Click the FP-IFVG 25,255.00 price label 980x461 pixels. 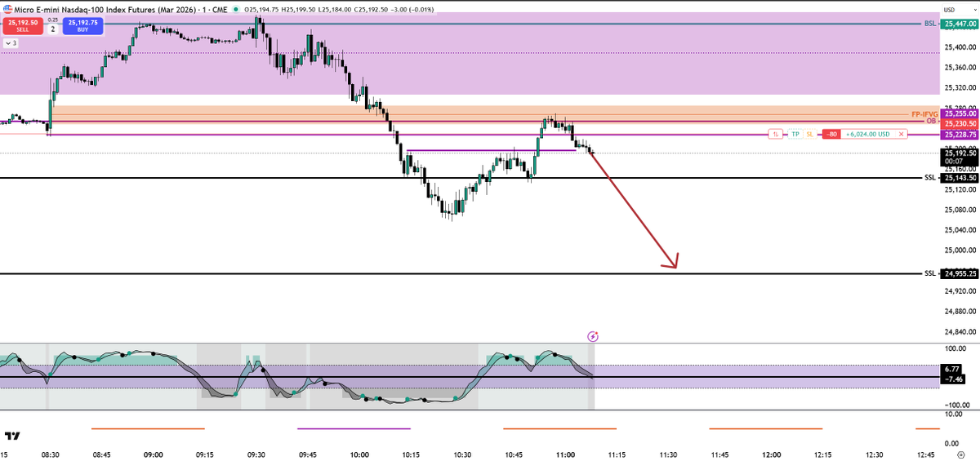(960, 113)
